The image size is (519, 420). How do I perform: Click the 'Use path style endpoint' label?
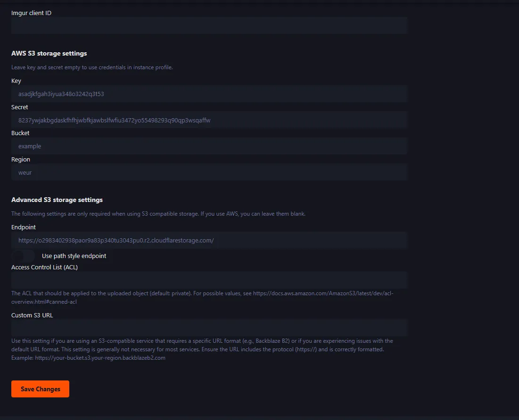74,256
